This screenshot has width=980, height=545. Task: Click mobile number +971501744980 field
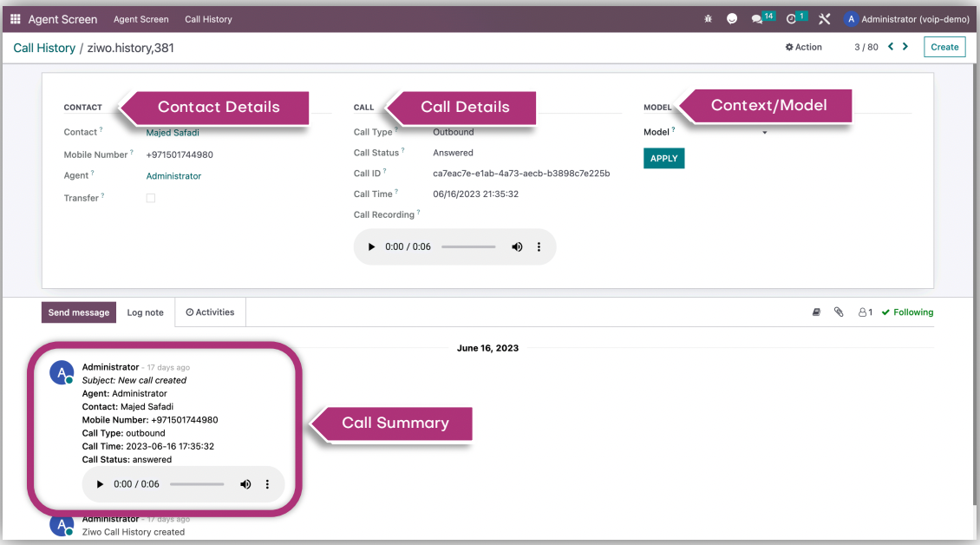pos(180,154)
